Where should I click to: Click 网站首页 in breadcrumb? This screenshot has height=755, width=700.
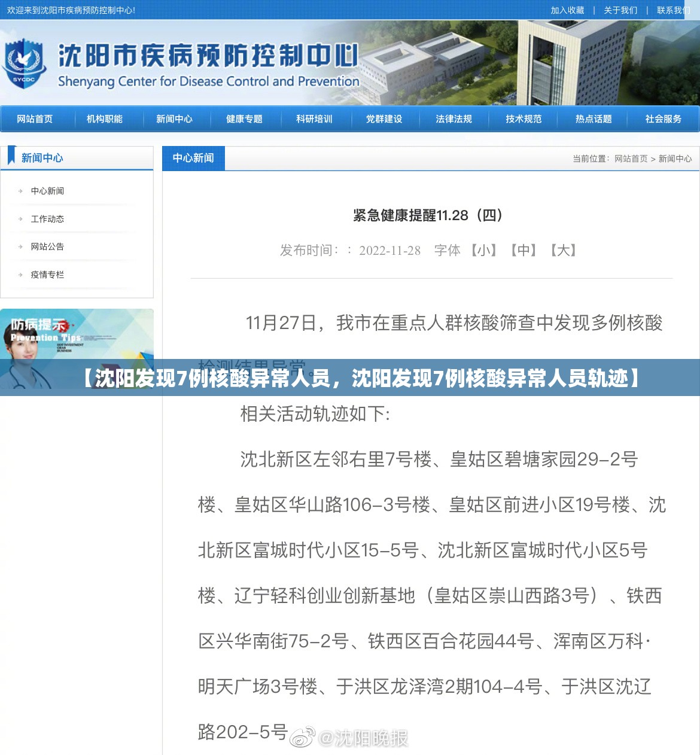pyautogui.click(x=631, y=159)
